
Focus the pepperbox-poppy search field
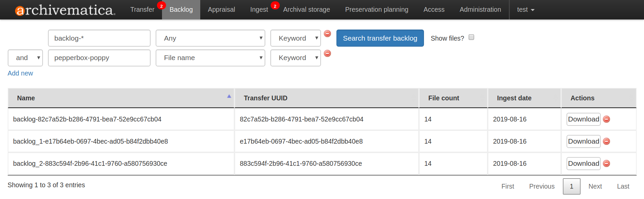click(99, 58)
